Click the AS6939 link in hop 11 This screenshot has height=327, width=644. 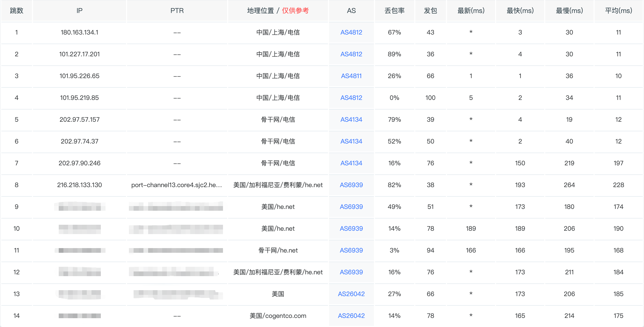click(351, 250)
